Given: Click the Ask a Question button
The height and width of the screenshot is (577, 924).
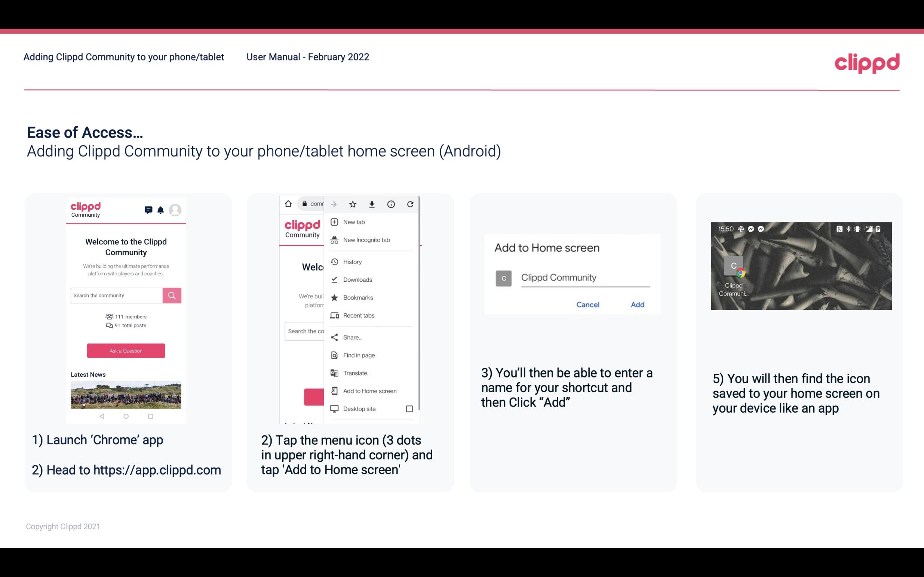Looking at the screenshot, I should pos(125,350).
